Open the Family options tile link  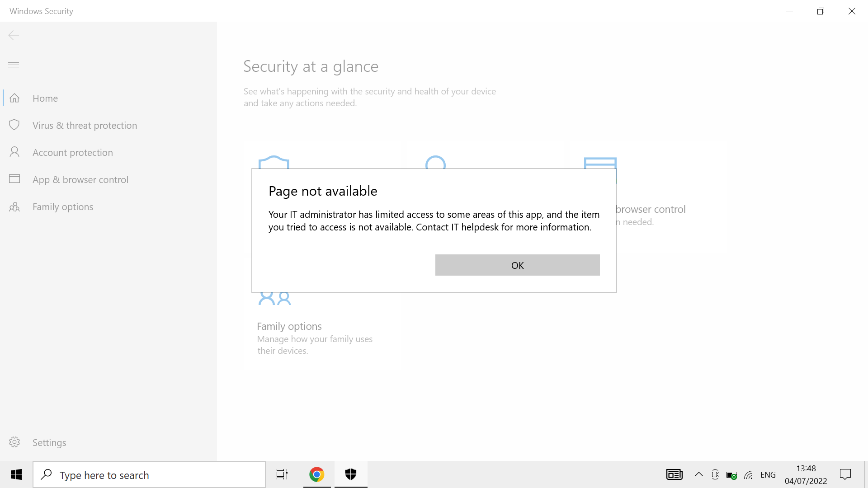tap(289, 326)
